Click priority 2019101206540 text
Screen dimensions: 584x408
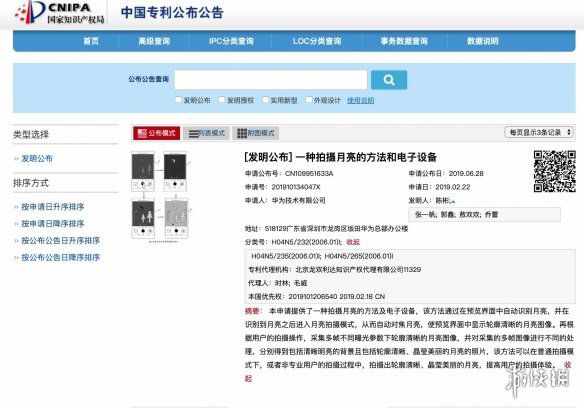coord(312,297)
